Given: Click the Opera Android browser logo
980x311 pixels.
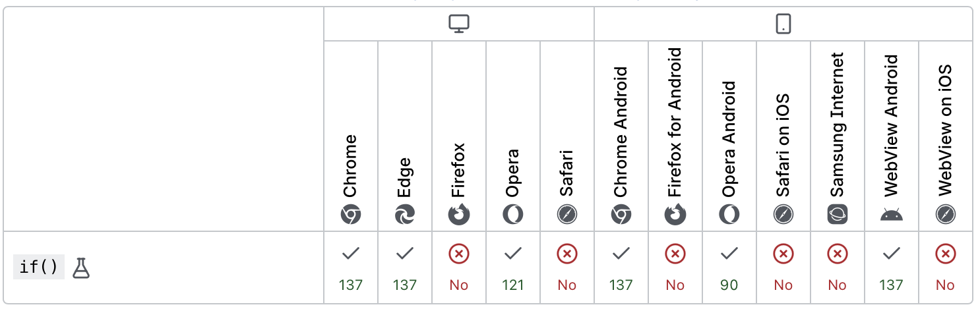Looking at the screenshot, I should pos(729,215).
